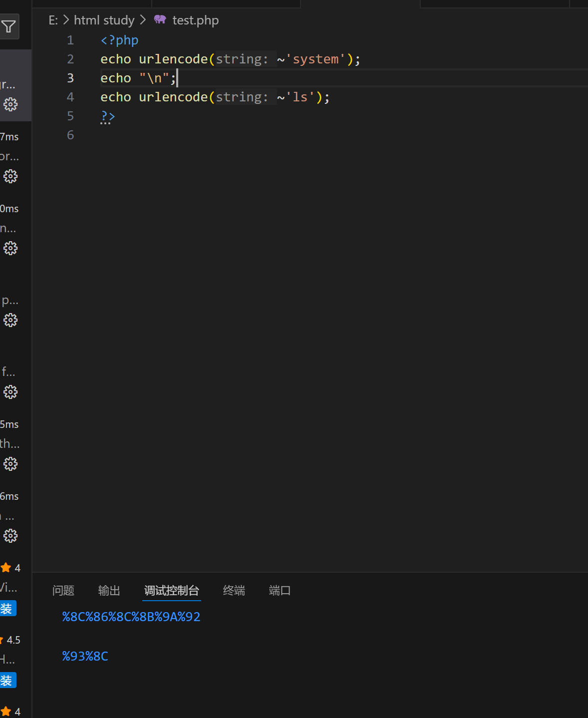Click urlencode function name on line 2
Screen dimensions: 588x718
(173, 59)
